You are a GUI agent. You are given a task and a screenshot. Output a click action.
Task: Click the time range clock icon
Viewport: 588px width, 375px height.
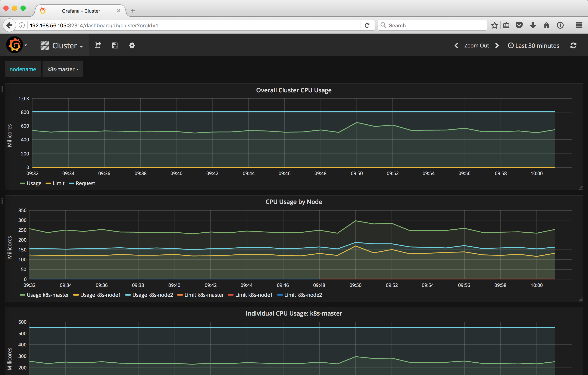click(x=510, y=45)
